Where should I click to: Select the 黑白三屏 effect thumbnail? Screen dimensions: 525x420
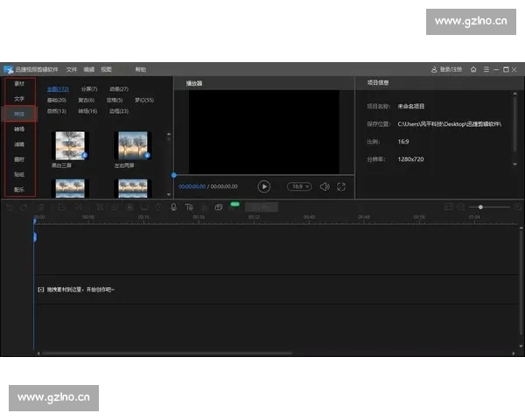pos(69,147)
